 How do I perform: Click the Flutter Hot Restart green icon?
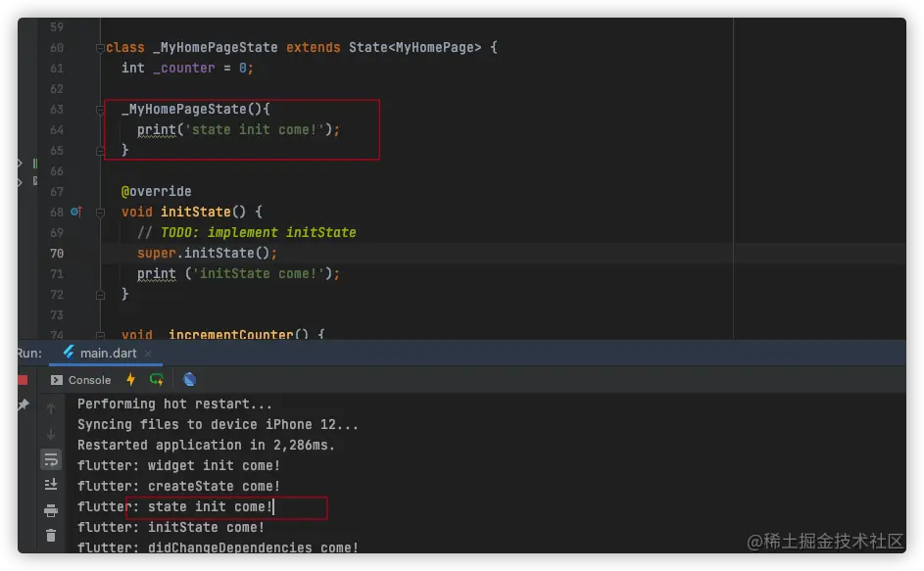pyautogui.click(x=156, y=379)
